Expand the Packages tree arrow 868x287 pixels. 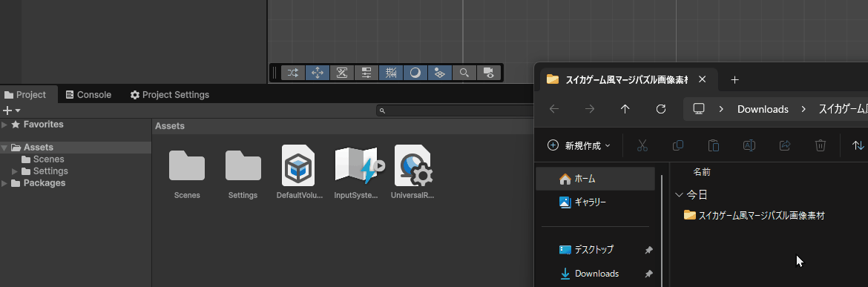pyautogui.click(x=4, y=183)
